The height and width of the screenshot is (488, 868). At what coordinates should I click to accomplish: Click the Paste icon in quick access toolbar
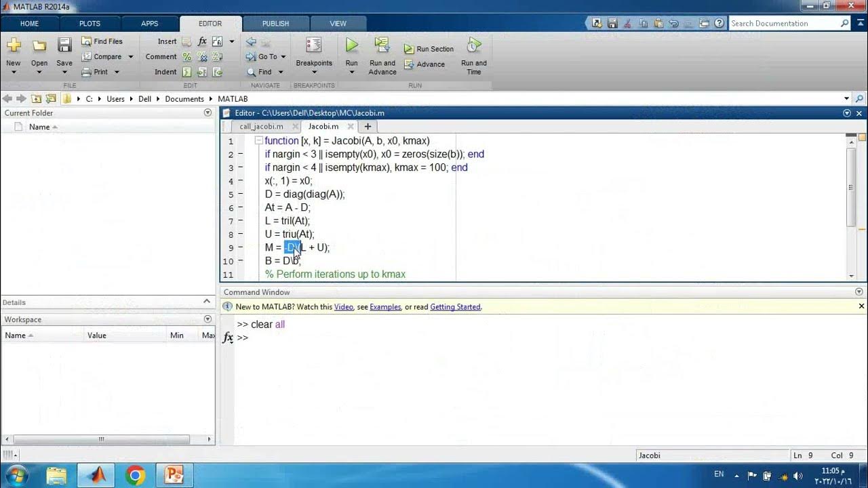click(658, 23)
